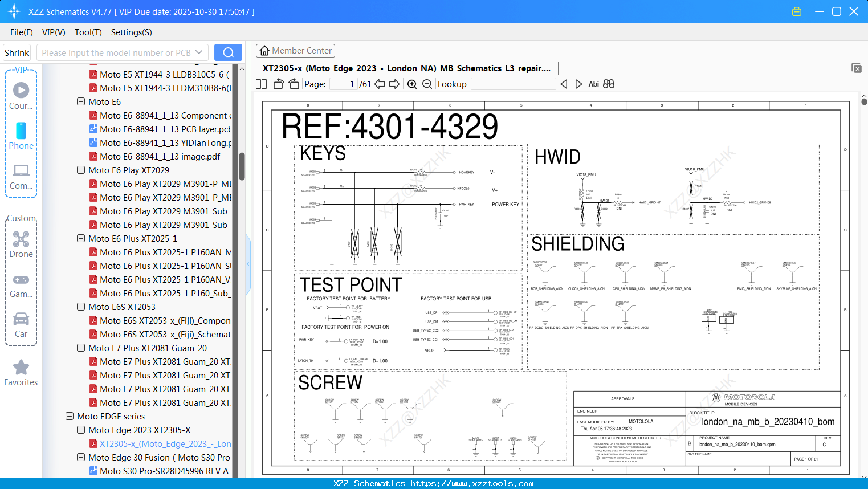Go to next page with forward arrow

[x=394, y=84]
